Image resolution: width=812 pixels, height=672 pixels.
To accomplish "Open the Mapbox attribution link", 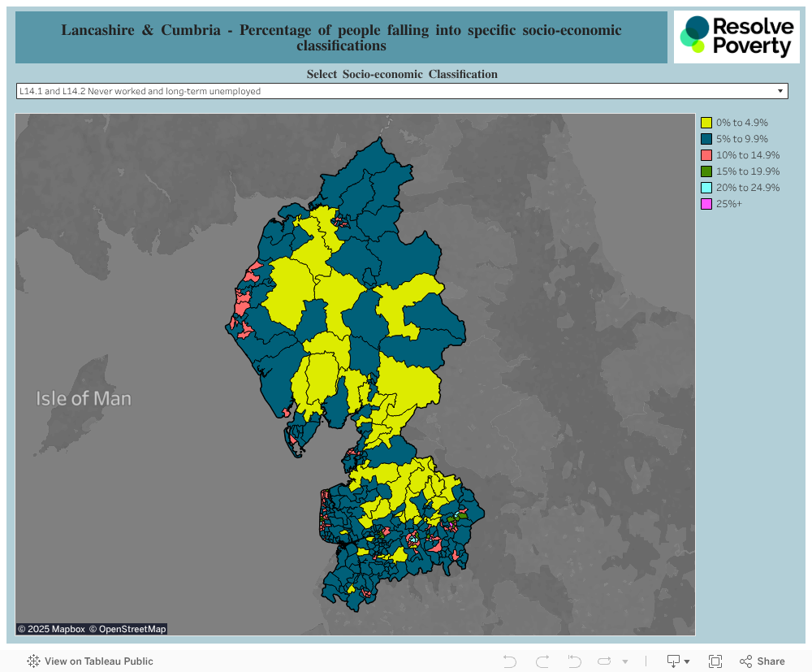I will 51,629.
